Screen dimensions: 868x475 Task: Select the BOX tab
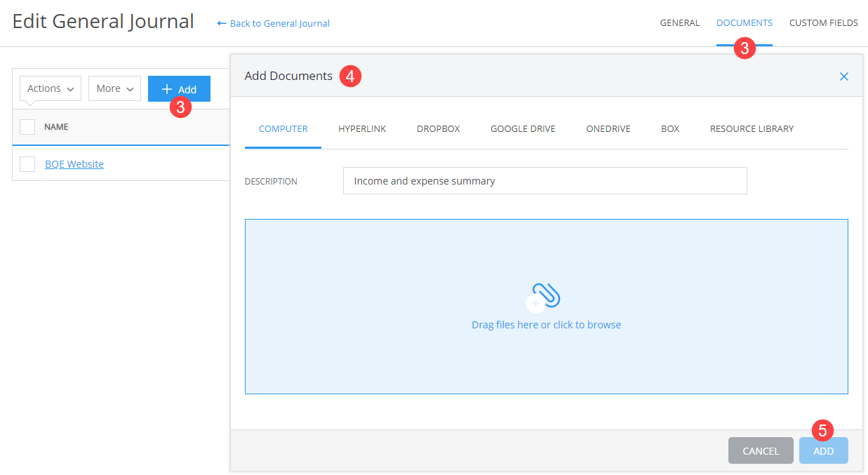(x=669, y=128)
